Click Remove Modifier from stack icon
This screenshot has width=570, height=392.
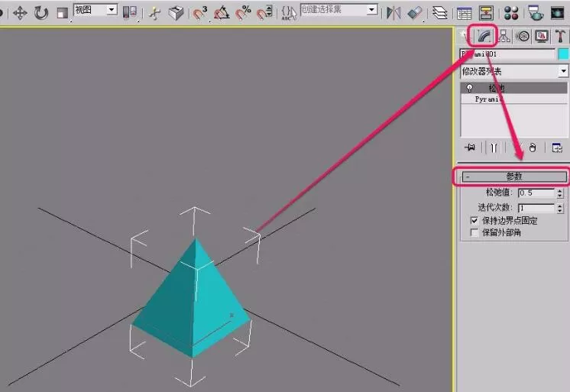click(533, 147)
